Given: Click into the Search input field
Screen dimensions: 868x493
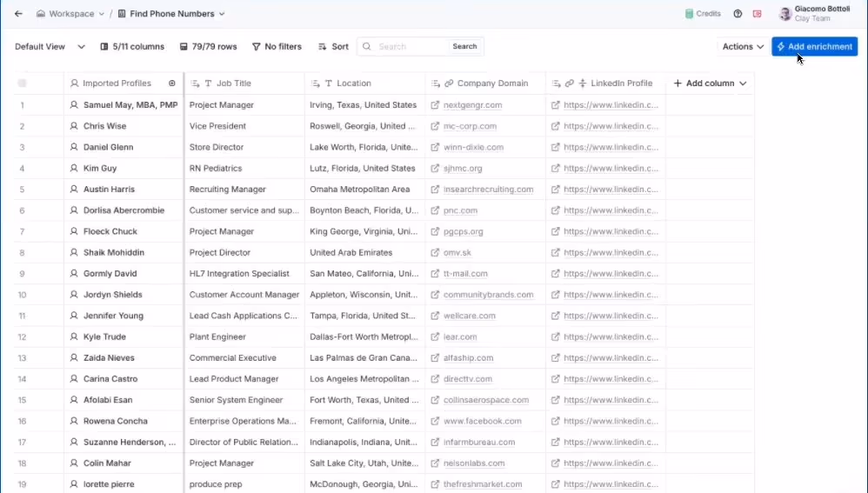Looking at the screenshot, I should point(411,46).
